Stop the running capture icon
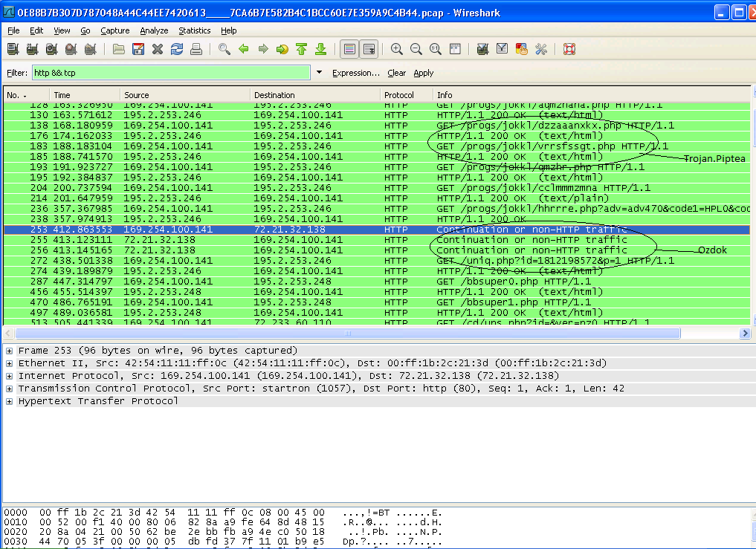The height and width of the screenshot is (549, 756). [71, 49]
